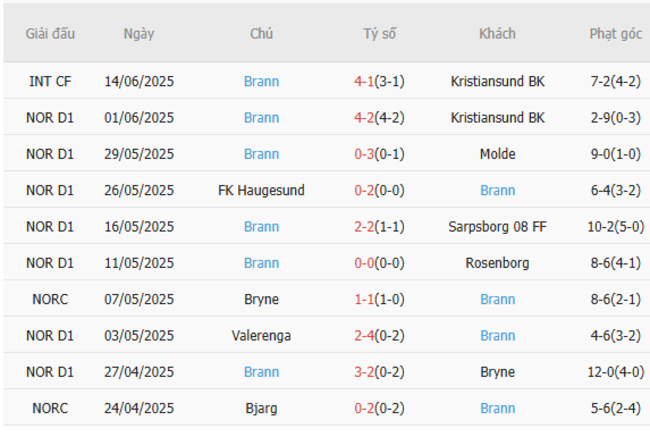View the 2-4 score of the Valerenga match

coord(365,336)
